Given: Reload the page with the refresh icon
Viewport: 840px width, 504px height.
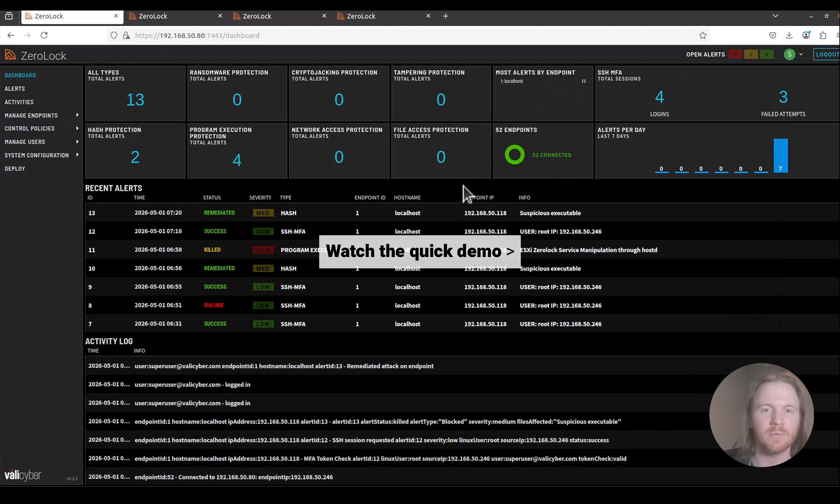Looking at the screenshot, I should (x=44, y=35).
